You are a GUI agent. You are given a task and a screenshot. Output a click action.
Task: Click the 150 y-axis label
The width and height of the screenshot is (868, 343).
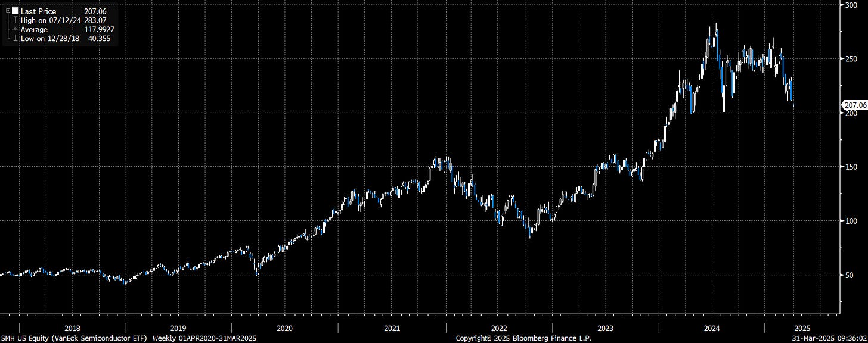tap(851, 167)
